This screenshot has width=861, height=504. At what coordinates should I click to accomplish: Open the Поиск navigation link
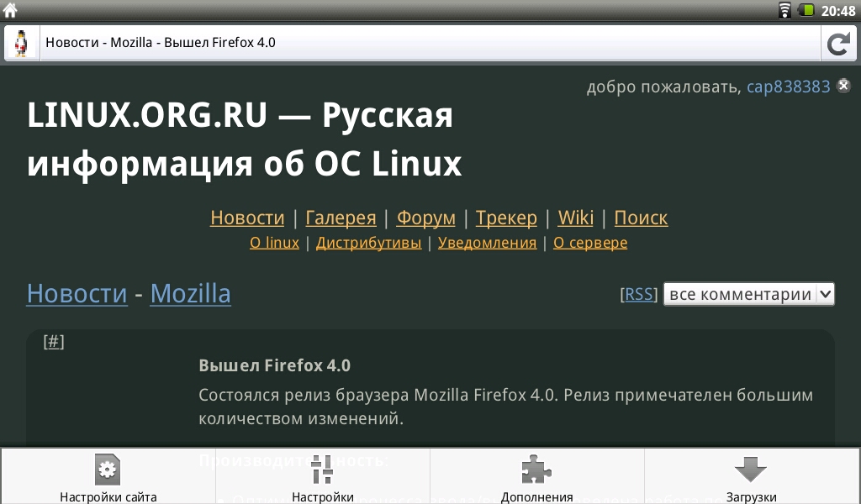pos(641,218)
